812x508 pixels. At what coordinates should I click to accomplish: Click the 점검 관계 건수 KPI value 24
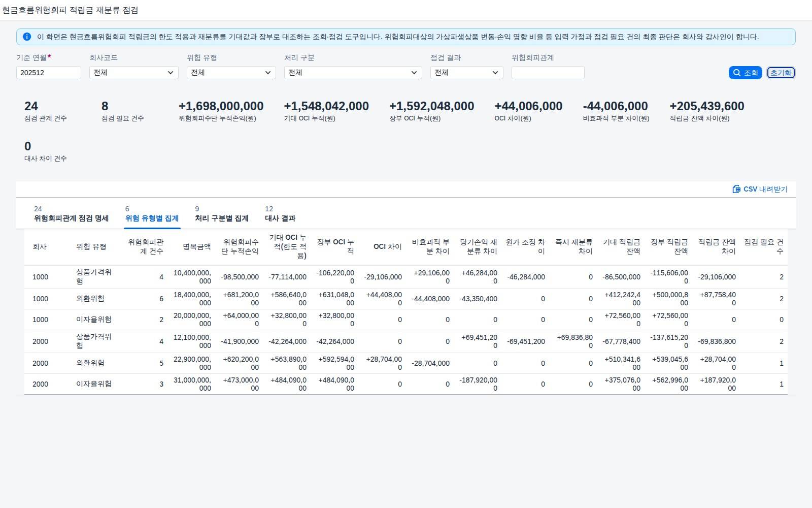[31, 106]
